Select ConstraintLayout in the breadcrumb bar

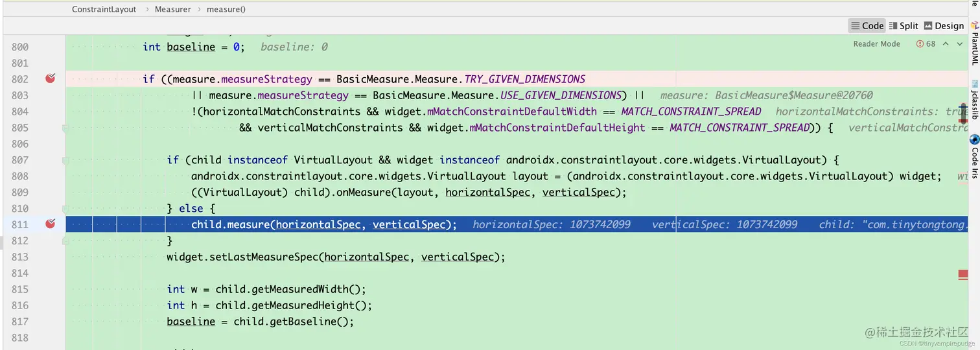click(x=104, y=9)
